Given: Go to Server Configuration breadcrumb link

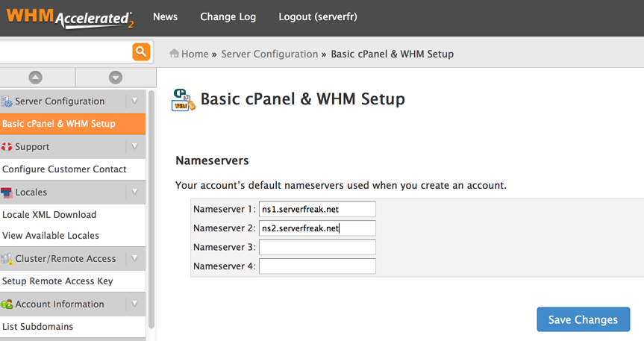Looking at the screenshot, I should click(269, 54).
